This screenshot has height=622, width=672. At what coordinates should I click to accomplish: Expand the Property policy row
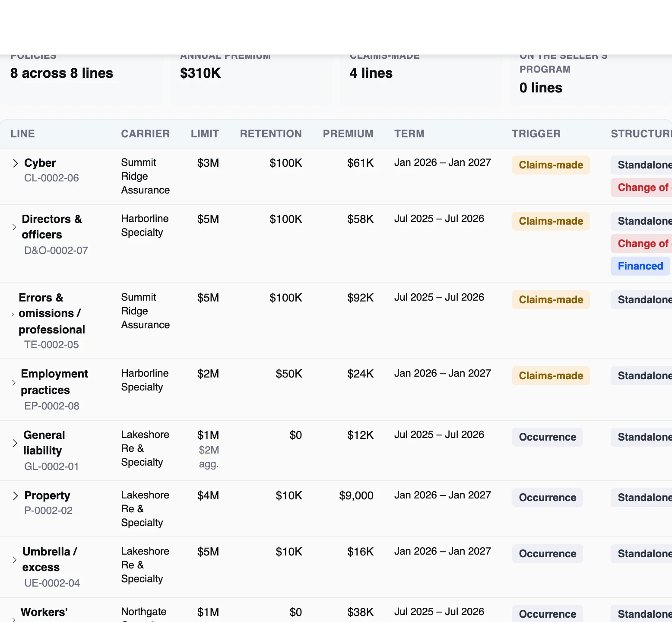(15, 496)
